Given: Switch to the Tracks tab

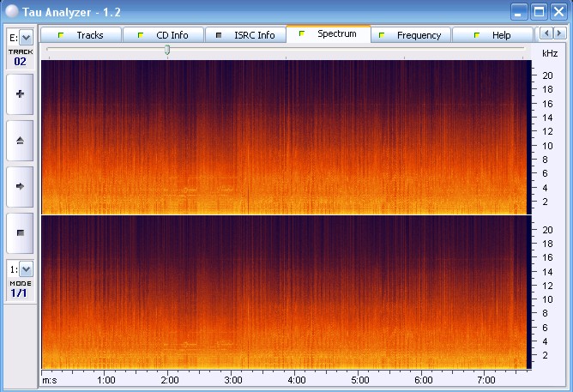Looking at the screenshot, I should 81,35.
